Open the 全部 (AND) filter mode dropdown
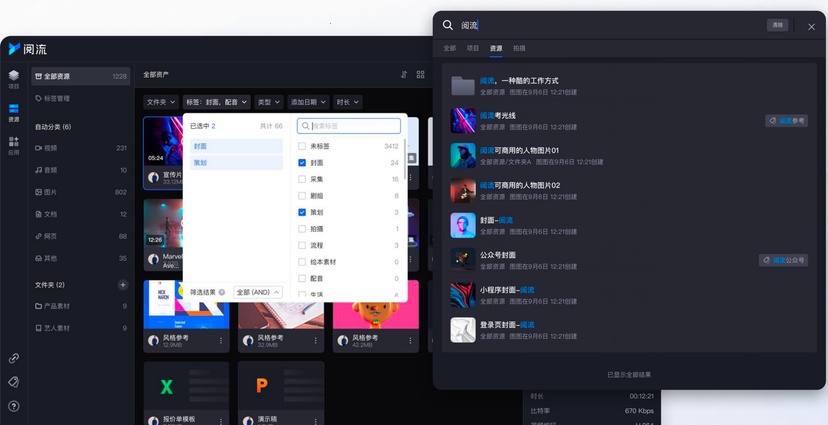This screenshot has height=425, width=828. pyautogui.click(x=257, y=292)
